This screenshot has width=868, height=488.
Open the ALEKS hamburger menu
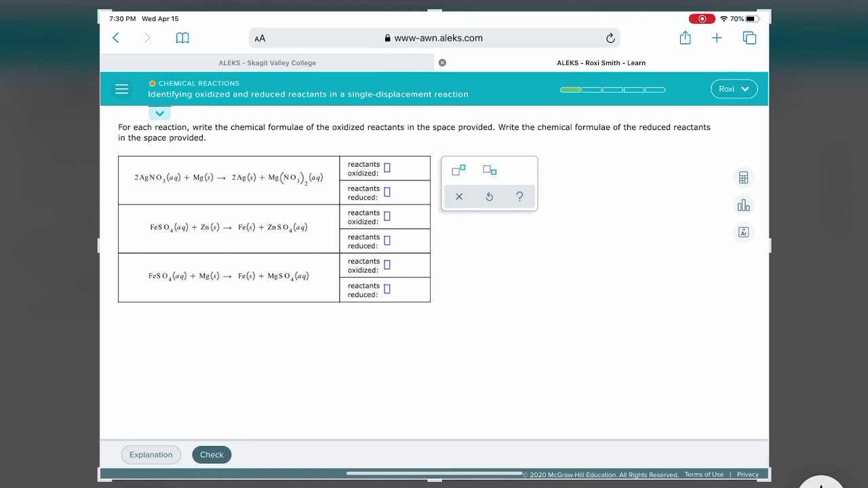[x=121, y=89]
